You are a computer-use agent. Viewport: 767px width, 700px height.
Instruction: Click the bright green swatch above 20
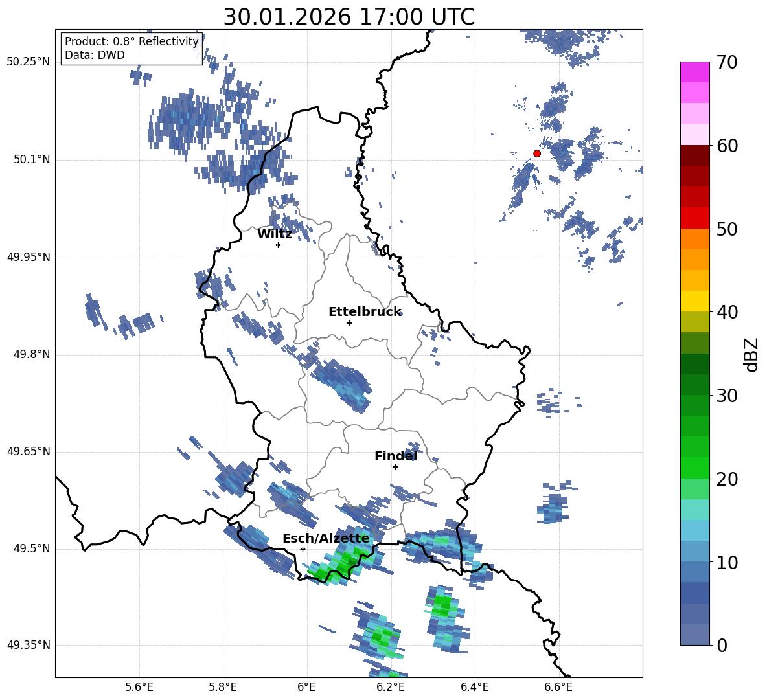click(x=694, y=468)
